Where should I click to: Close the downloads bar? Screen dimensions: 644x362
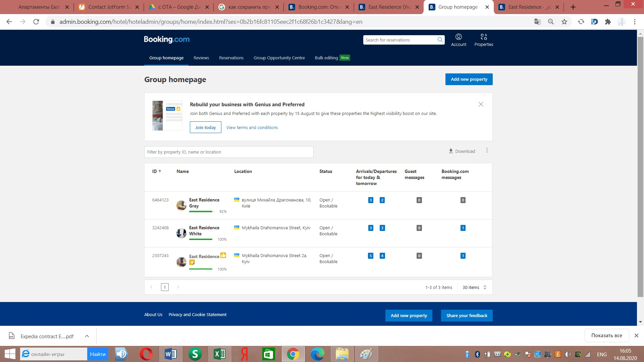tap(636, 336)
